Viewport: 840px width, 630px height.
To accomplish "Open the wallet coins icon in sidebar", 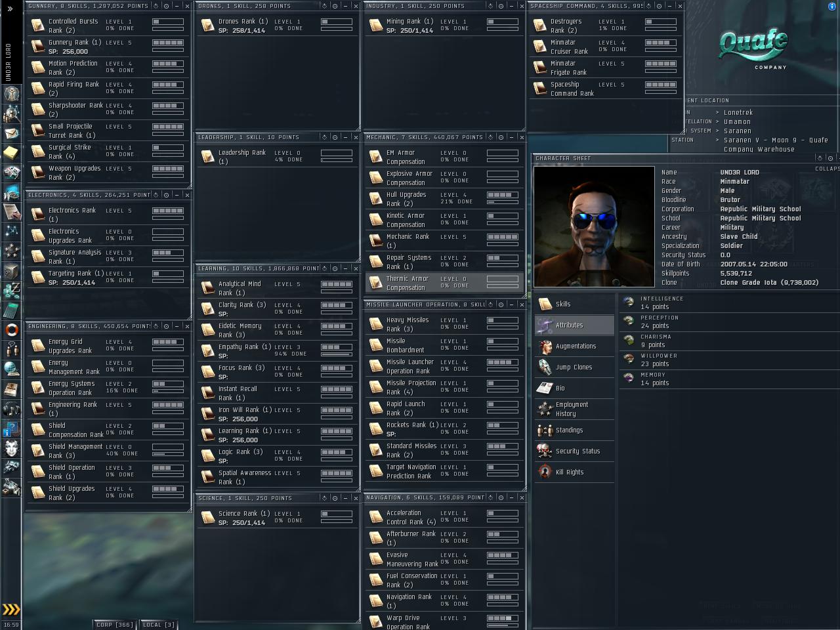I will click(x=11, y=290).
